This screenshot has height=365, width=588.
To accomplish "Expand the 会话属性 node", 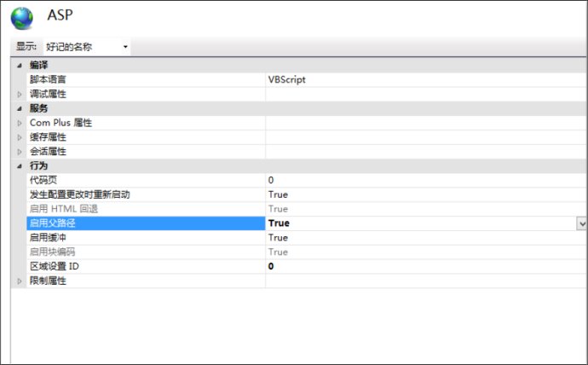I will tap(19, 152).
